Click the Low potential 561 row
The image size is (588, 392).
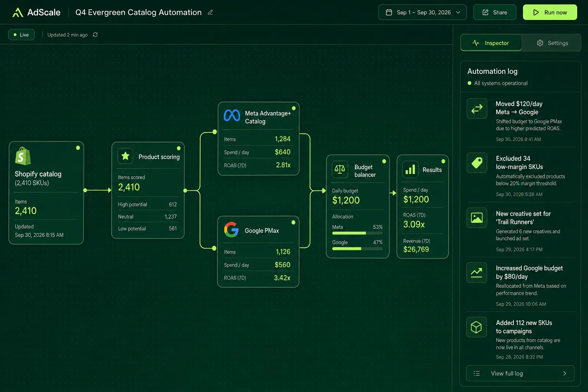[147, 229]
